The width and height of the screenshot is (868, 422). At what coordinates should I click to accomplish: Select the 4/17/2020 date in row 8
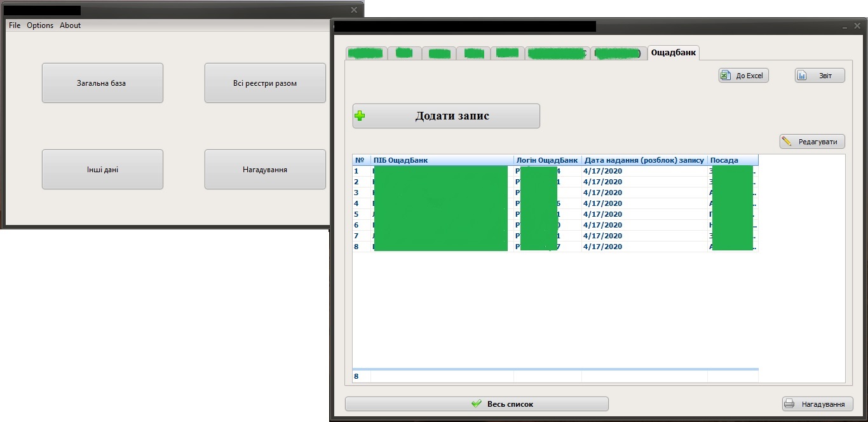[x=644, y=247]
